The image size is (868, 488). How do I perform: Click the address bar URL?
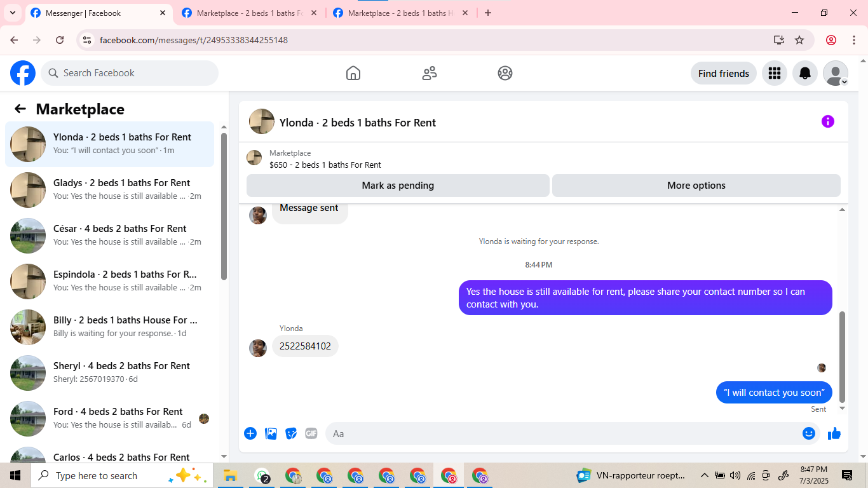point(194,40)
